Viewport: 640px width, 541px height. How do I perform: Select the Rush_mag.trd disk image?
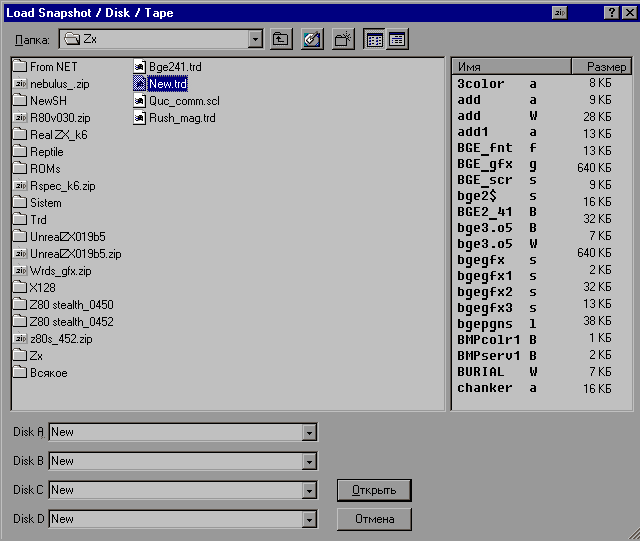click(182, 118)
